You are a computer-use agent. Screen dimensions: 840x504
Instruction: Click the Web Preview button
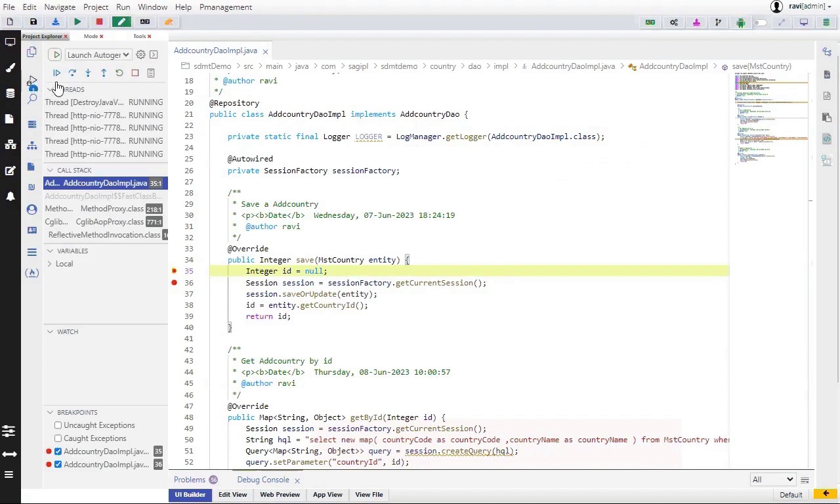coord(280,495)
